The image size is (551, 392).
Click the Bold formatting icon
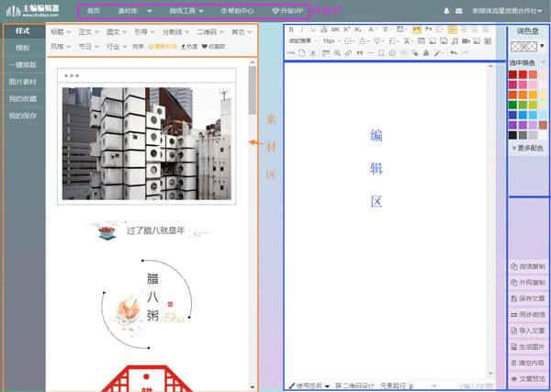290,30
